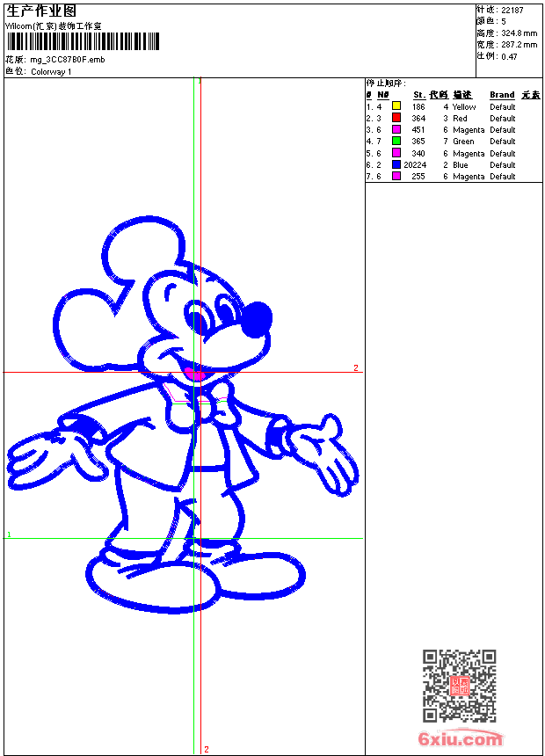Click the Yellow color swatch in stop 1

click(396, 106)
